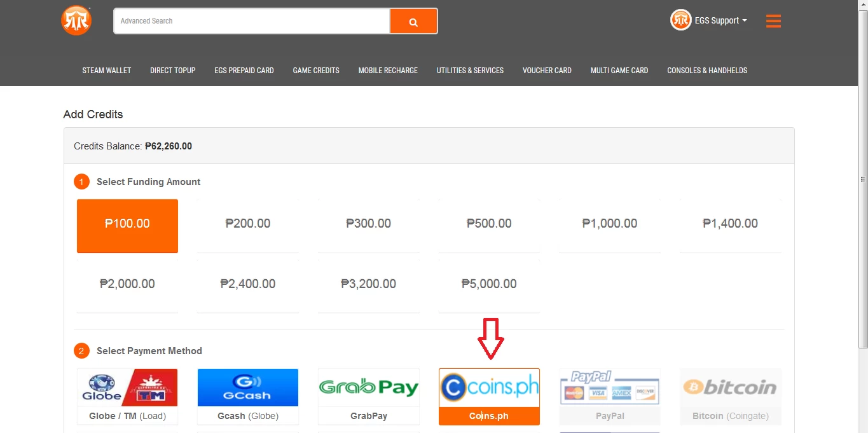This screenshot has height=433, width=868.
Task: Click the Bitcoin (Coingate) label
Action: click(x=731, y=416)
